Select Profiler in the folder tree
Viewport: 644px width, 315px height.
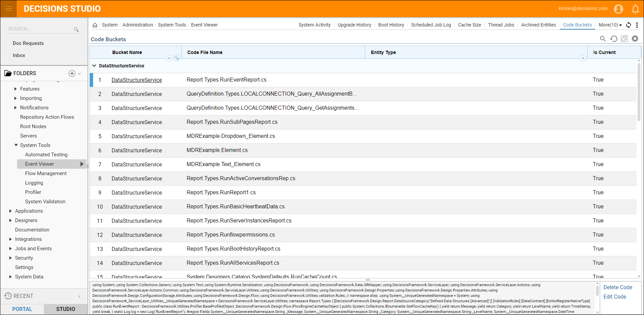point(33,192)
